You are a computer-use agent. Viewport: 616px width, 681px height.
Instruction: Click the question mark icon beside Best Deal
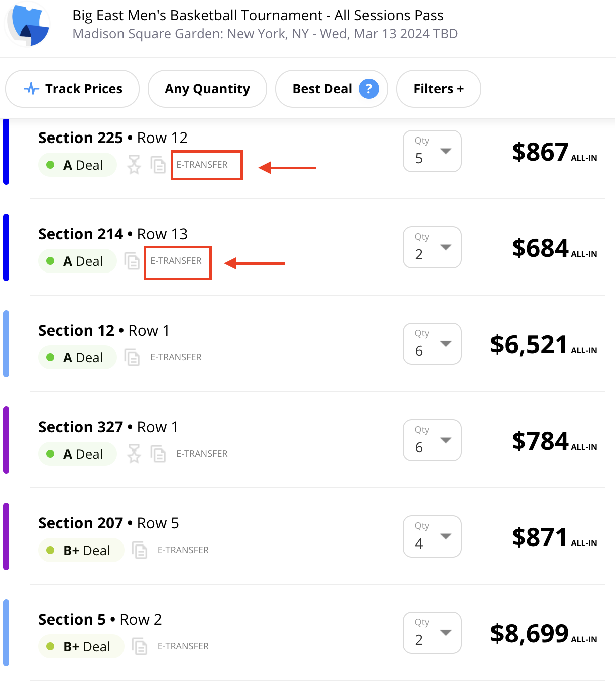click(x=368, y=89)
